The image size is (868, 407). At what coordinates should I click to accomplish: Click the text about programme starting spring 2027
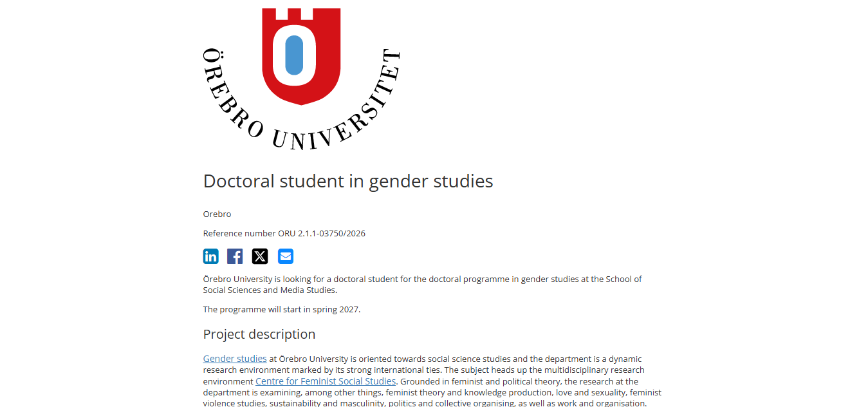[x=282, y=309]
